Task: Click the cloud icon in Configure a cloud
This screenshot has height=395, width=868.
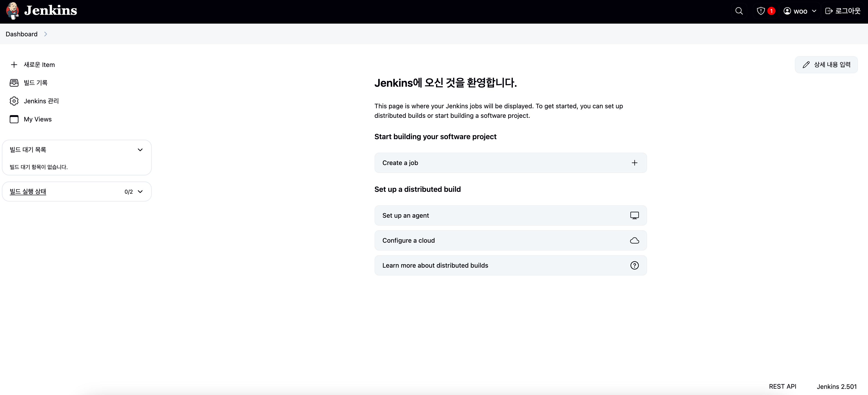Action: click(x=634, y=240)
